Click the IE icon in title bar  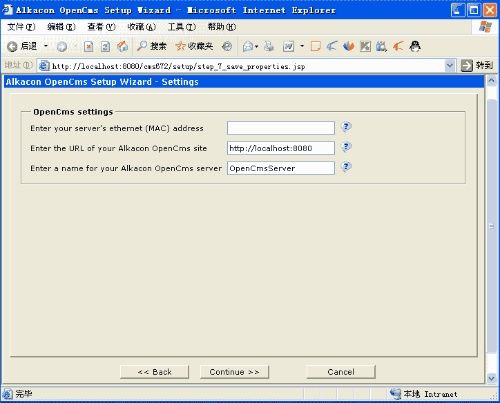click(7, 10)
